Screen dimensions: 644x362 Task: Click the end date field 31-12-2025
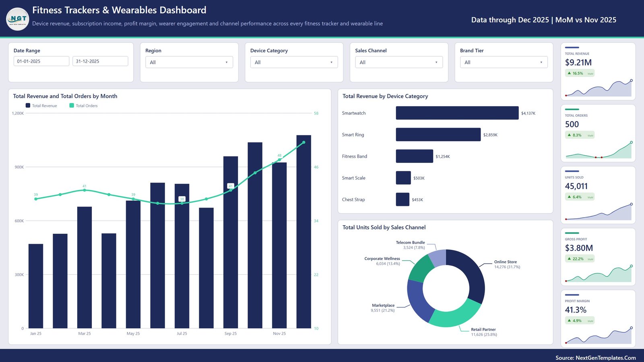[100, 61]
